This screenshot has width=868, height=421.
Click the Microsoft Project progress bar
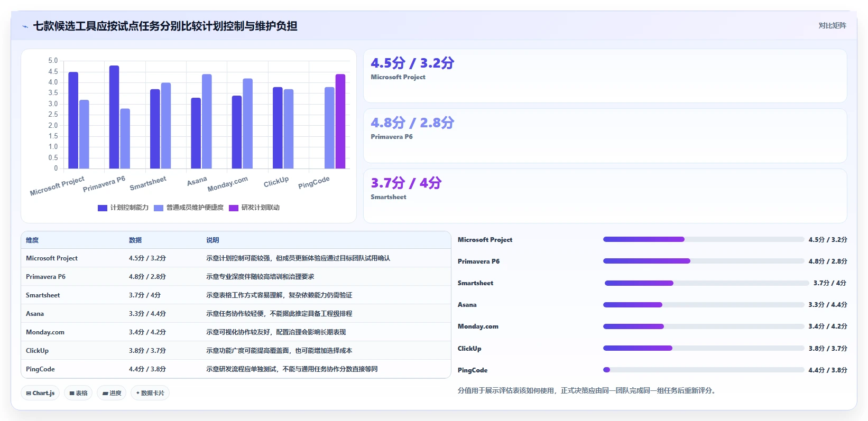pyautogui.click(x=704, y=239)
